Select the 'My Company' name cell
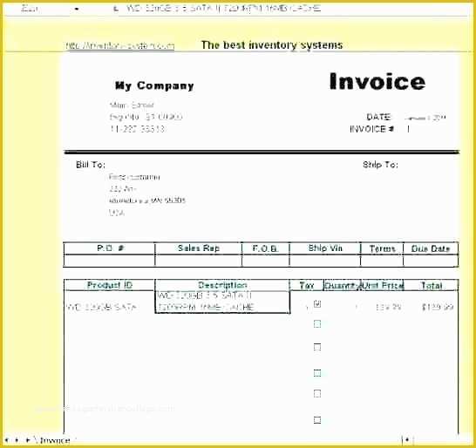 click(154, 85)
